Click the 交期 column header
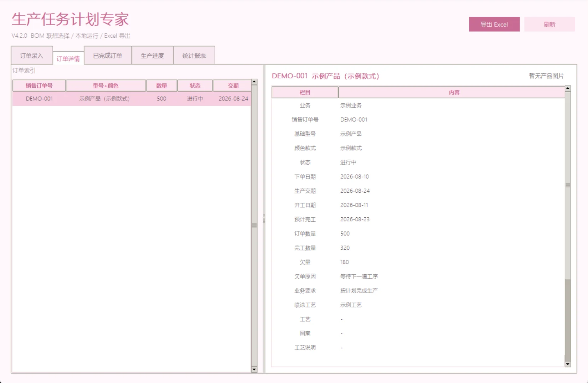Screen dimensions: 588x383 pos(232,86)
